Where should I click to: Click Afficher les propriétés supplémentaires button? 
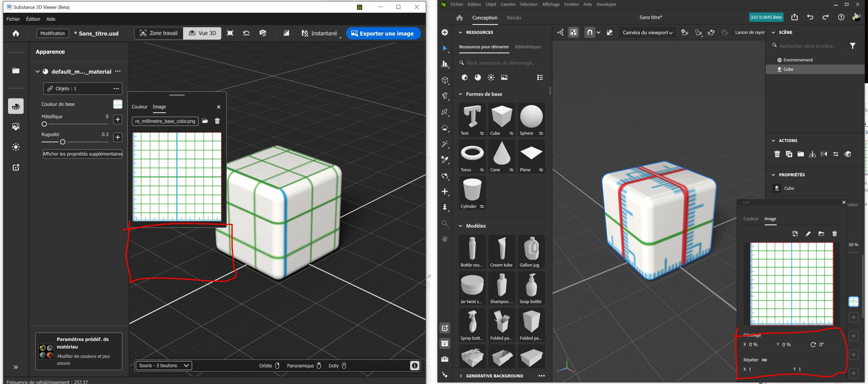[x=82, y=154]
